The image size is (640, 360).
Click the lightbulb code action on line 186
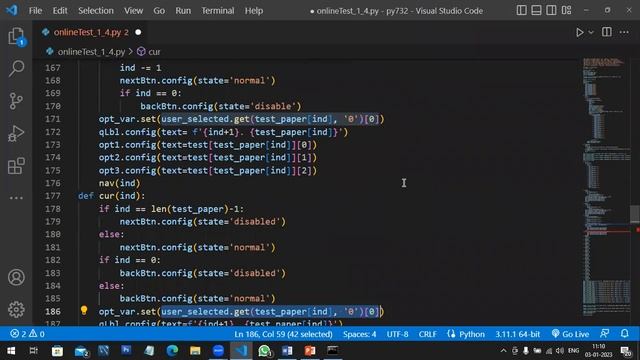coord(84,311)
